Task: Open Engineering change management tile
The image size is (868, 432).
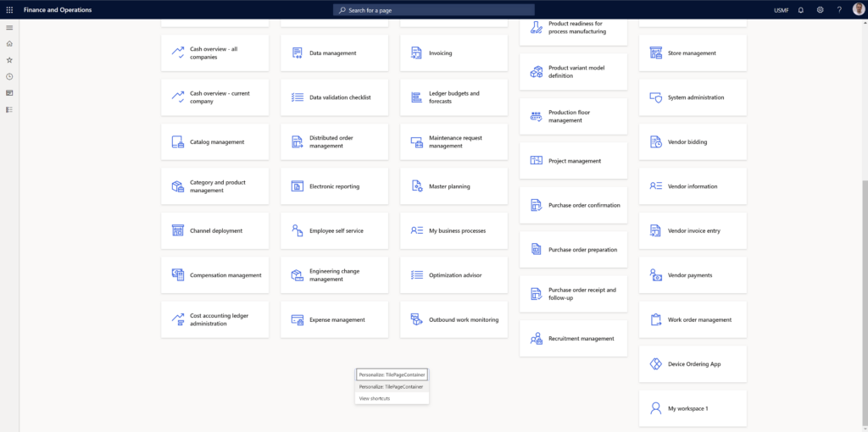Action: (334, 275)
